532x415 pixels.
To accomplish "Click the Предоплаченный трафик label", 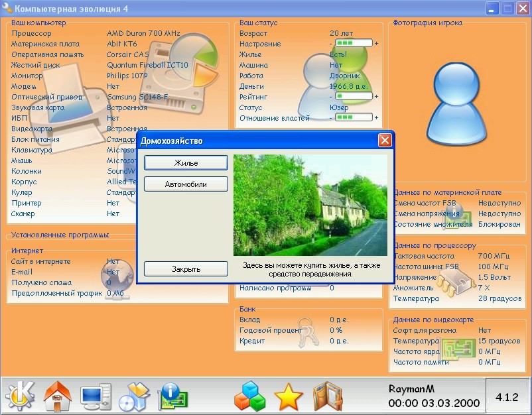I will pyautogui.click(x=56, y=293).
